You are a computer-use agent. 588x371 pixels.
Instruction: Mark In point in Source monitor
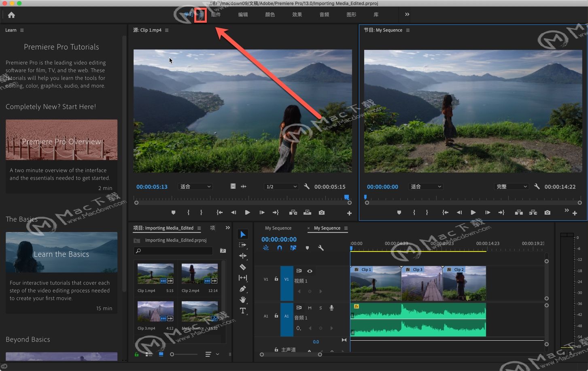point(188,213)
